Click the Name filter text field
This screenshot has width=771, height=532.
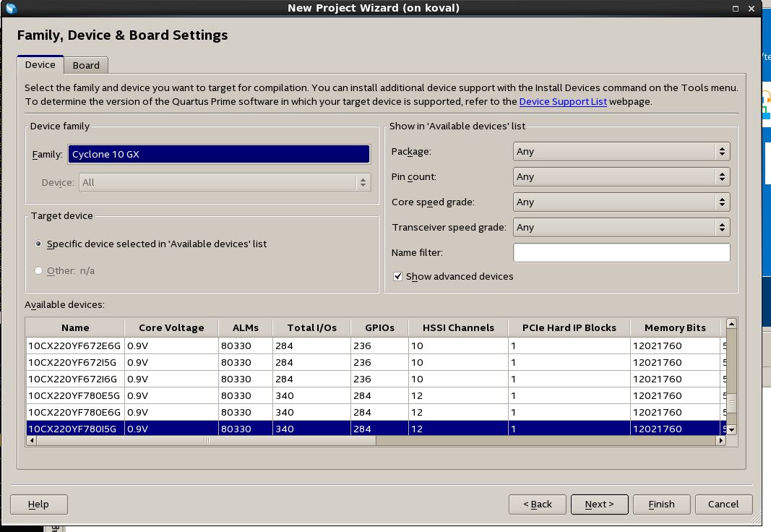pyautogui.click(x=621, y=253)
